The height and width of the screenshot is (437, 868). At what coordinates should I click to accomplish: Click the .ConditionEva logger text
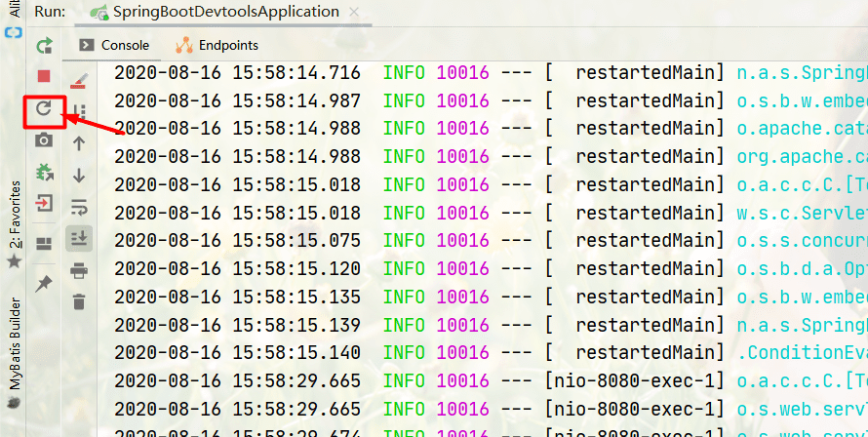(802, 353)
